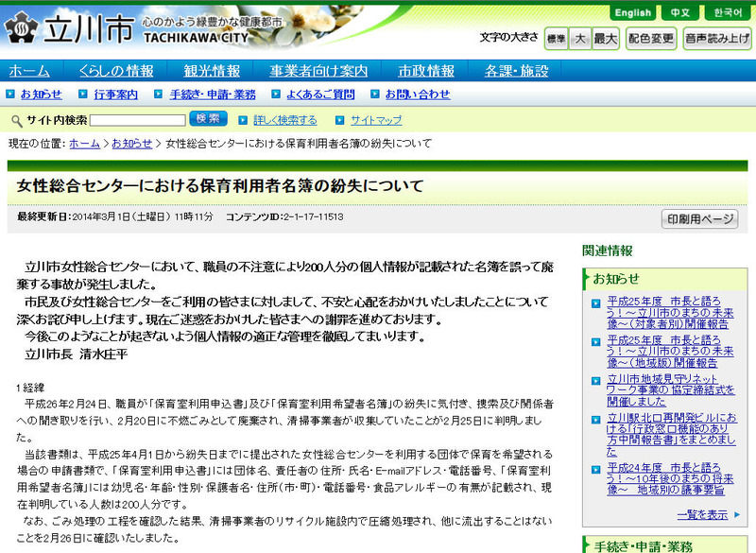
Task: Click the magnifier icon beside サイト内検索
Action: 17,120
